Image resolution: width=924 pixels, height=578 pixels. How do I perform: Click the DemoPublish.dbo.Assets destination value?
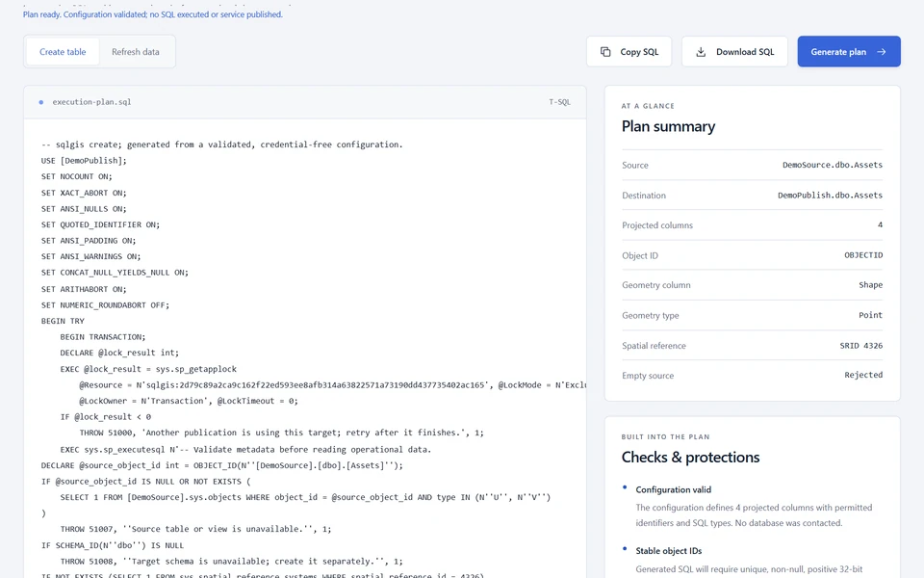click(x=830, y=196)
